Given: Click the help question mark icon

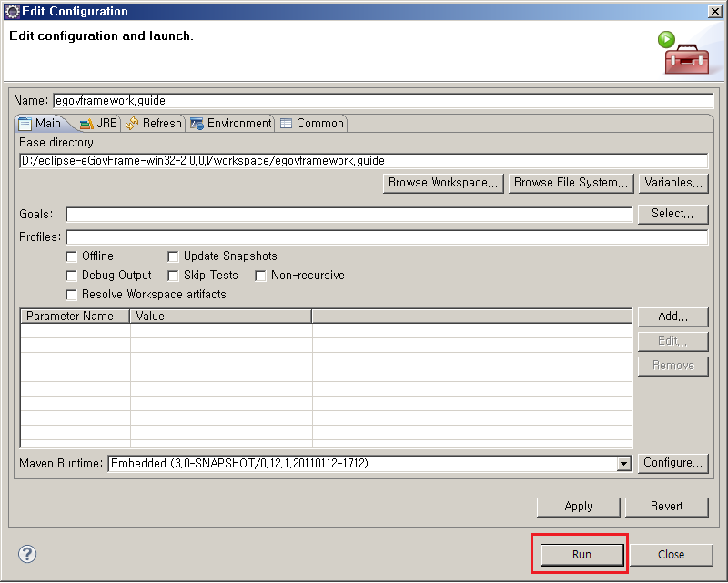Looking at the screenshot, I should pyautogui.click(x=27, y=554).
